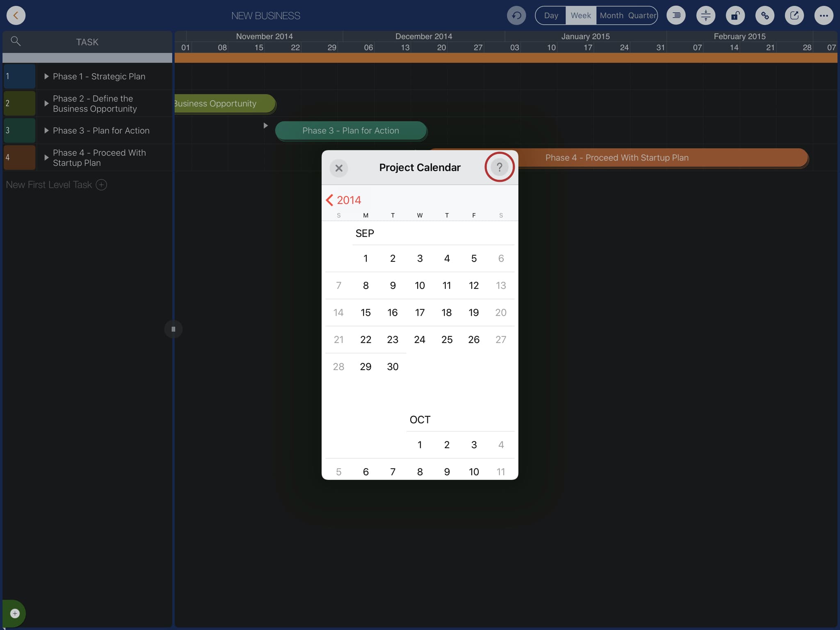Click the undo circular arrow icon

[516, 16]
